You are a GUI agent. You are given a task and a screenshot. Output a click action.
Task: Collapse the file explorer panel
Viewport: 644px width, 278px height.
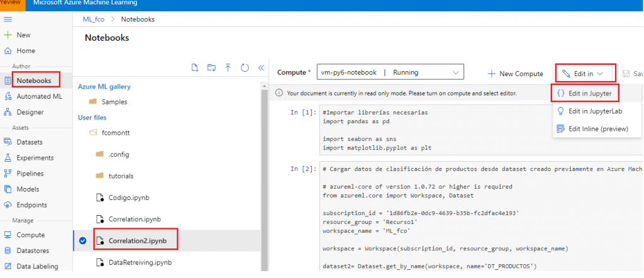point(260,68)
